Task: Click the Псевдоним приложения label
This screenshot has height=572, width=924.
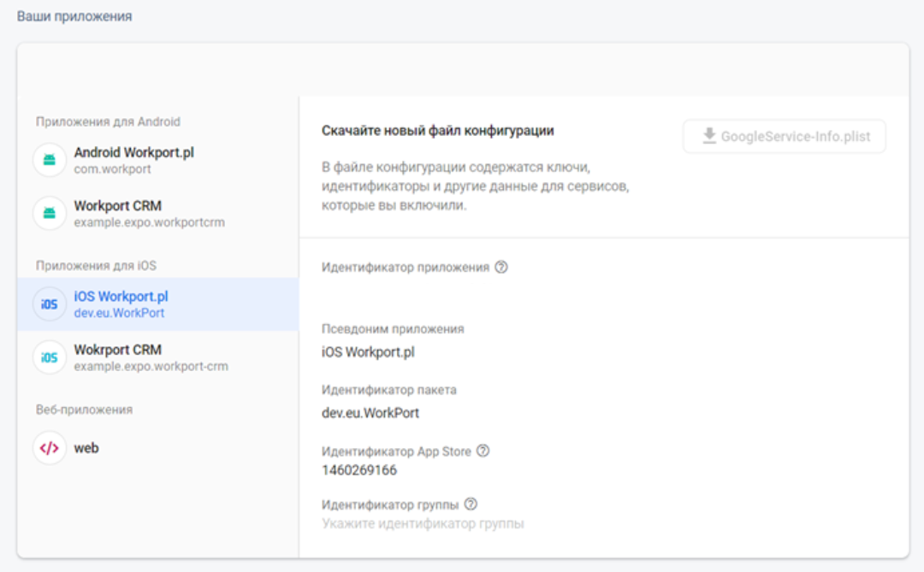Action: tap(393, 328)
